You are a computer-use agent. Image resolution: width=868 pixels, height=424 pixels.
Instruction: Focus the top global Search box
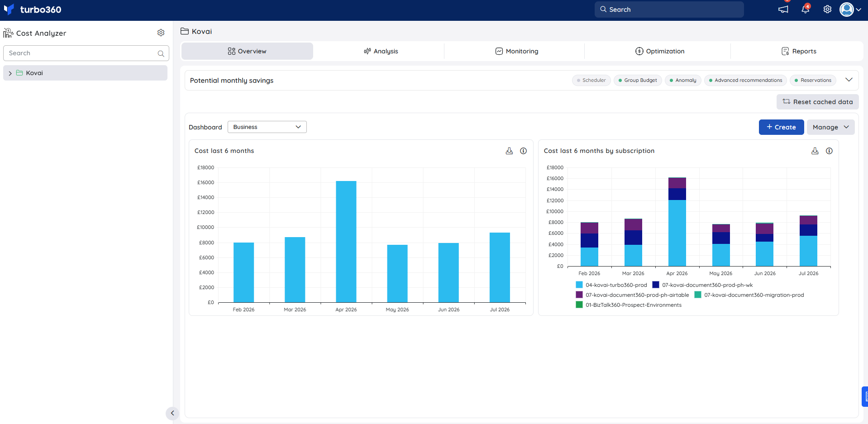669,10
